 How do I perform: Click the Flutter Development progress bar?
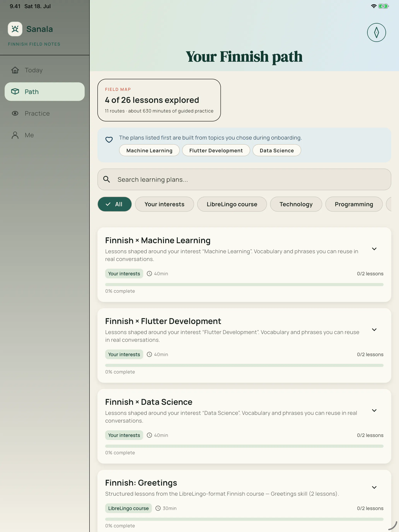pos(244,365)
